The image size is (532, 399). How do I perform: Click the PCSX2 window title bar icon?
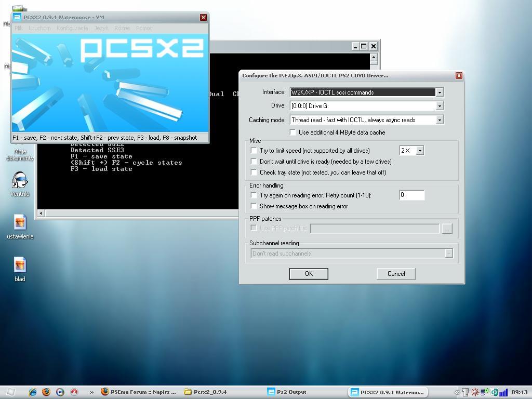pyautogui.click(x=17, y=17)
